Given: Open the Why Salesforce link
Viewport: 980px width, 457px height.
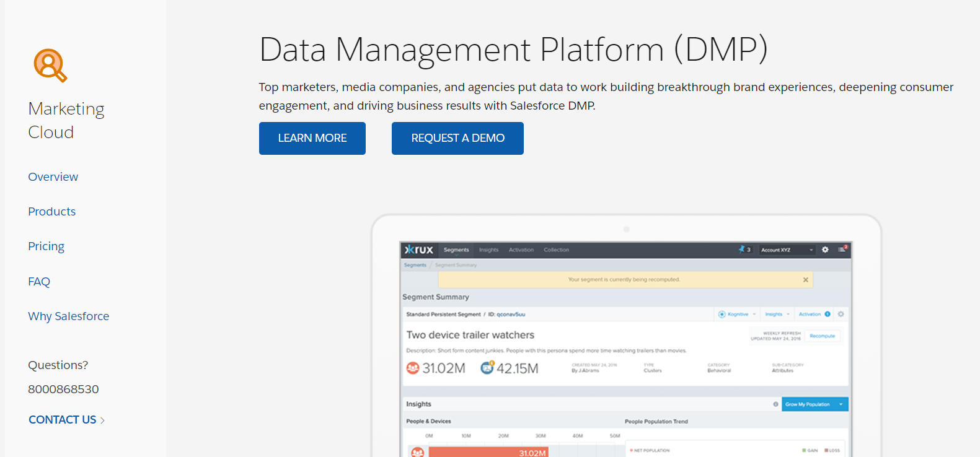Looking at the screenshot, I should (x=69, y=316).
